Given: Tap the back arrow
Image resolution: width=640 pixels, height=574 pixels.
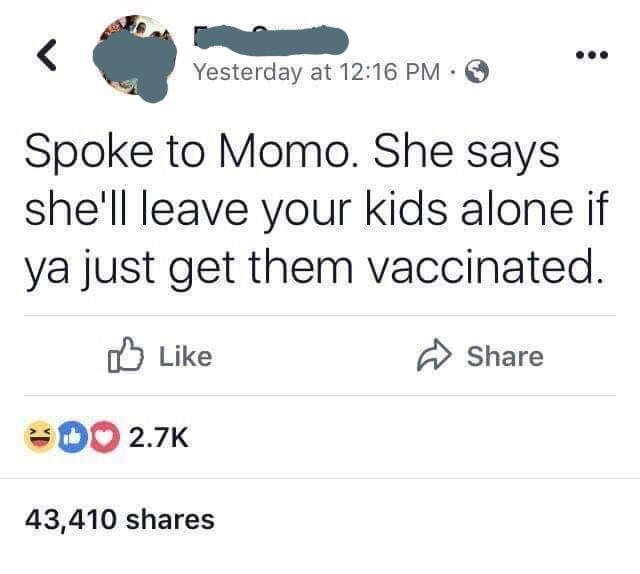Looking at the screenshot, I should click(46, 56).
